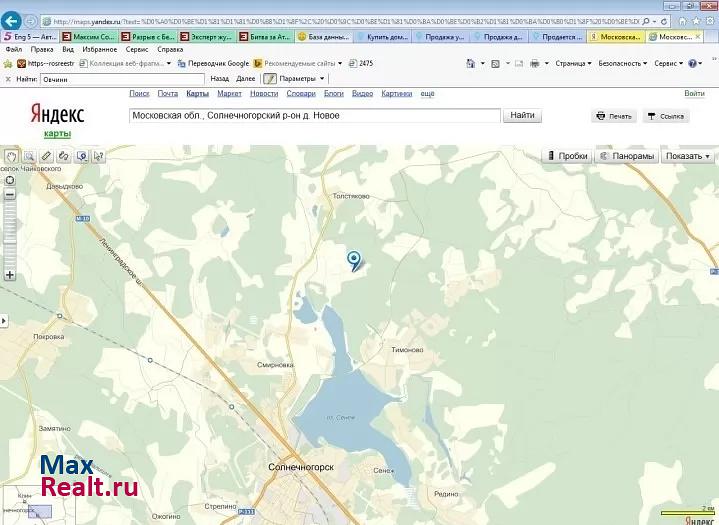Viewport: 719px width, 525px height.
Task: Click the Печать print button
Action: click(613, 116)
